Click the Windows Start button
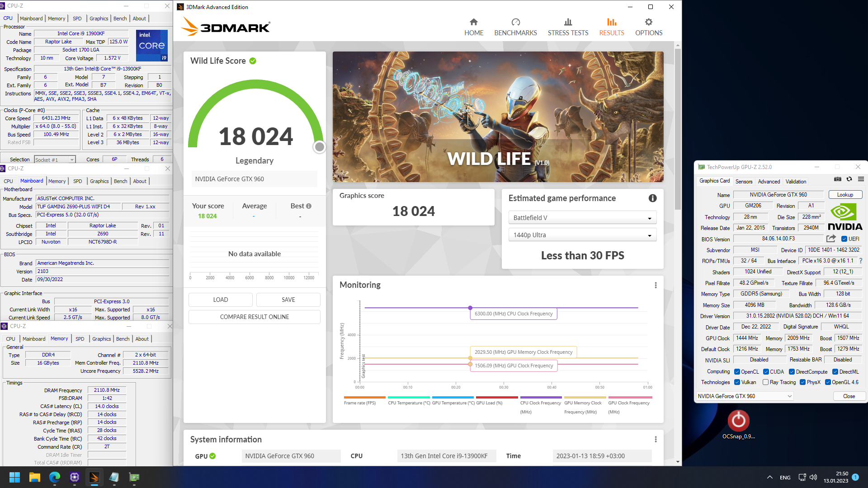The width and height of the screenshot is (868, 488). [14, 477]
